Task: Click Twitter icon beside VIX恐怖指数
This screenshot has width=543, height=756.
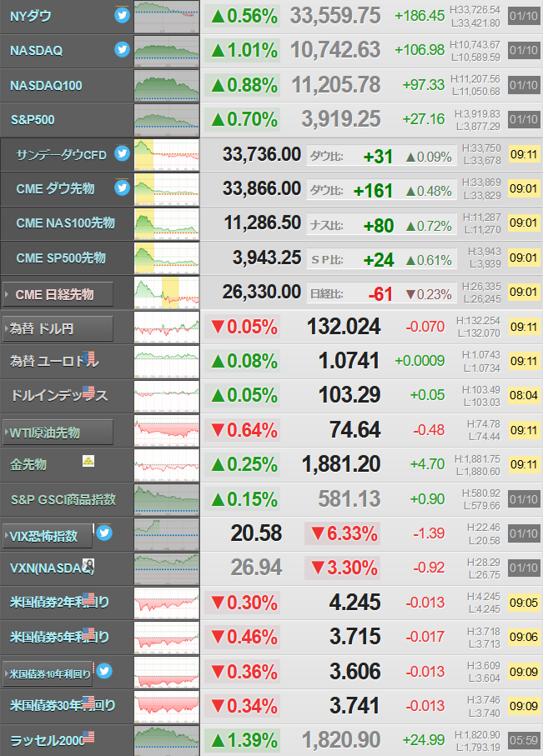Action: (x=104, y=533)
